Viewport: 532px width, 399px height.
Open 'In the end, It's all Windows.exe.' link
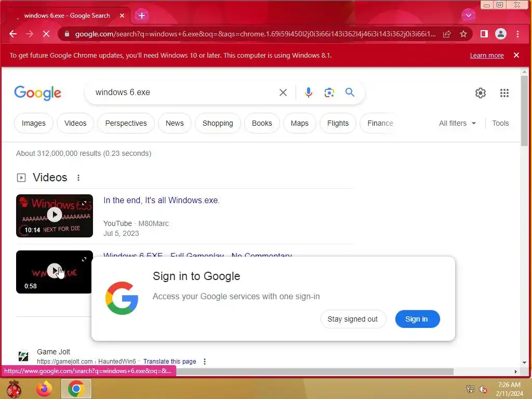click(162, 200)
